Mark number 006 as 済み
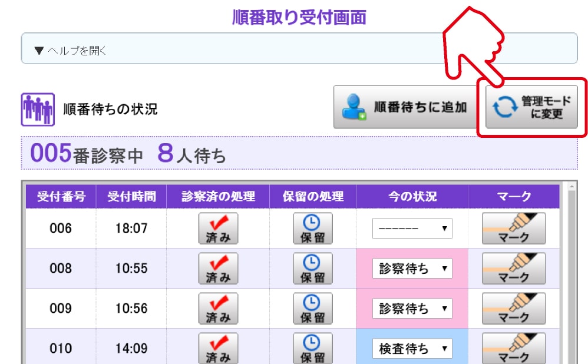This screenshot has width=588, height=364. pyautogui.click(x=218, y=229)
